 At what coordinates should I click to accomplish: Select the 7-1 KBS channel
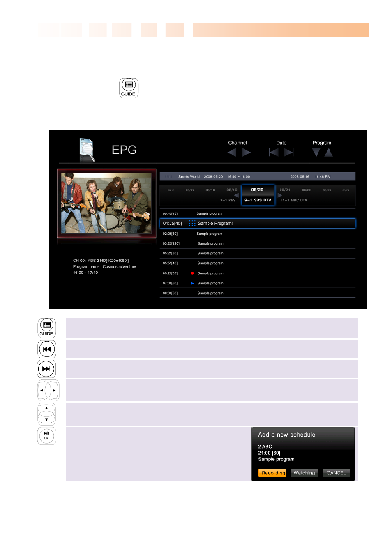[228, 200]
